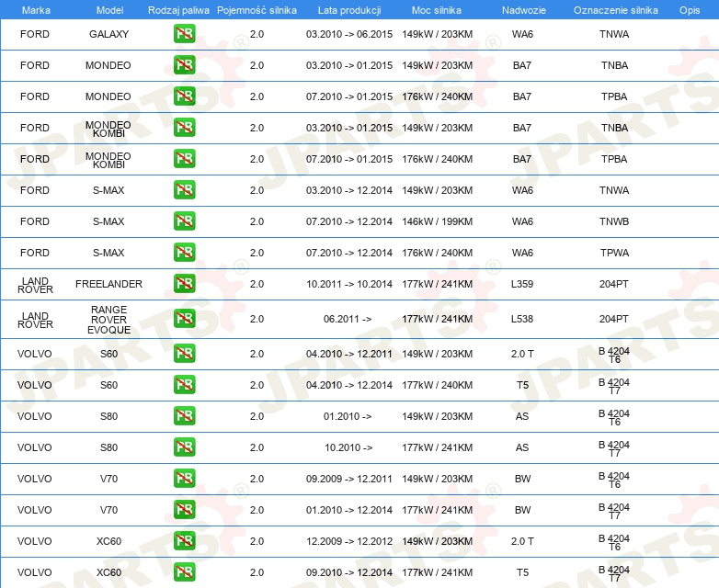Click fuel icon in Mondeo TPBA 176kW non-Kombi row
Screen dimensions: 719x588
coord(184,96)
